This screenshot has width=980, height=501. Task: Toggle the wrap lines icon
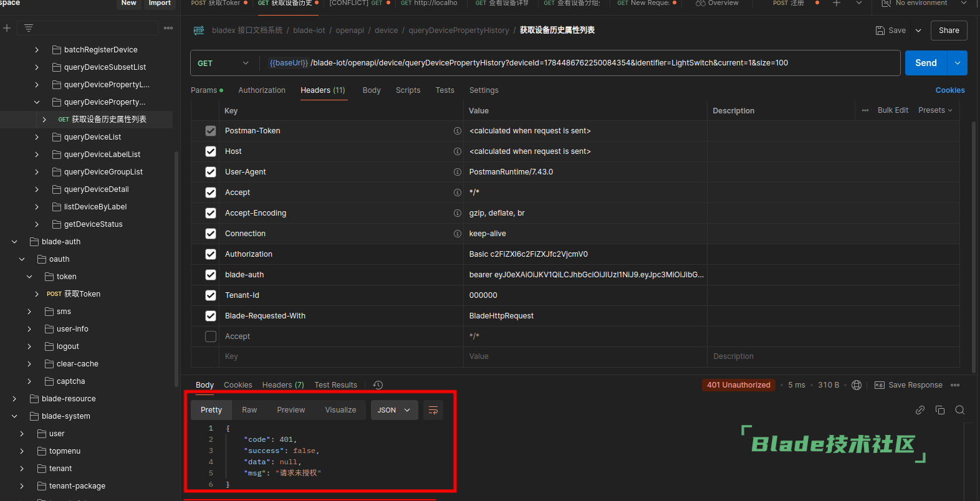coord(433,410)
